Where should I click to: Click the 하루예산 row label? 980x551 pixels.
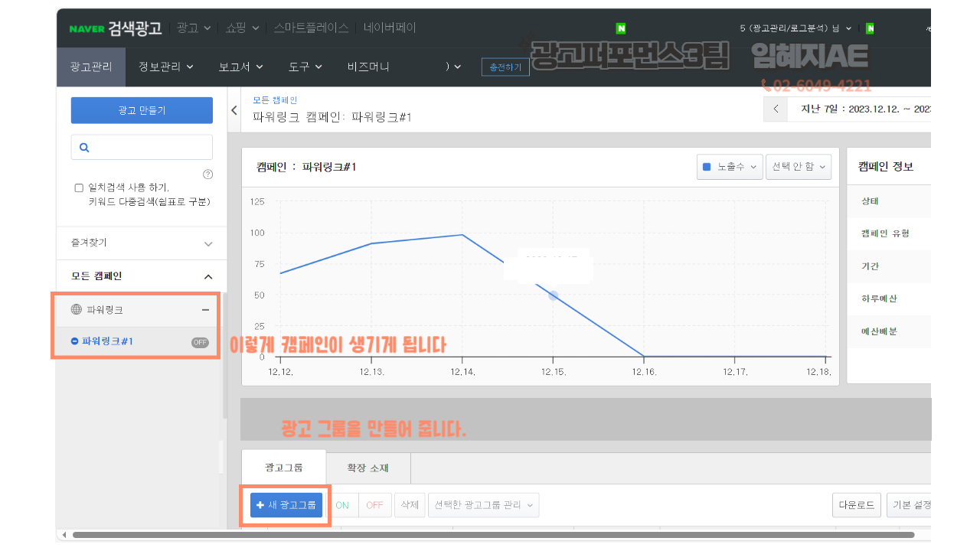(879, 298)
